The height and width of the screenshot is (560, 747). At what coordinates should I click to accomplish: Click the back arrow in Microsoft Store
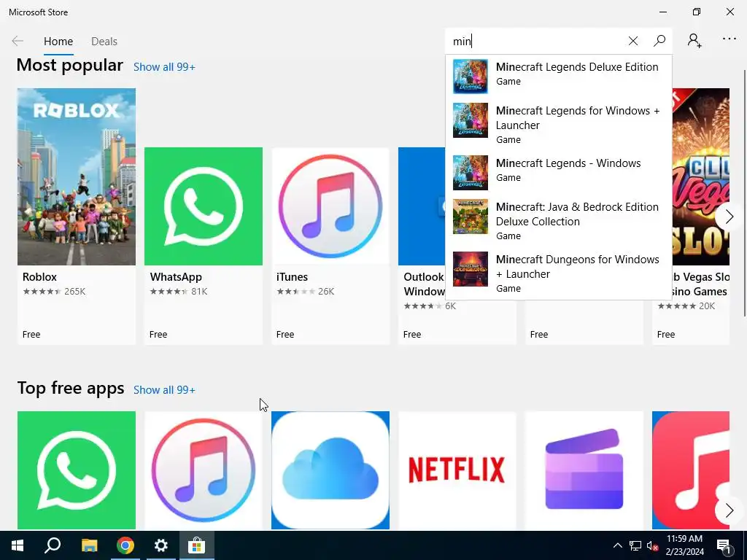[x=18, y=41]
